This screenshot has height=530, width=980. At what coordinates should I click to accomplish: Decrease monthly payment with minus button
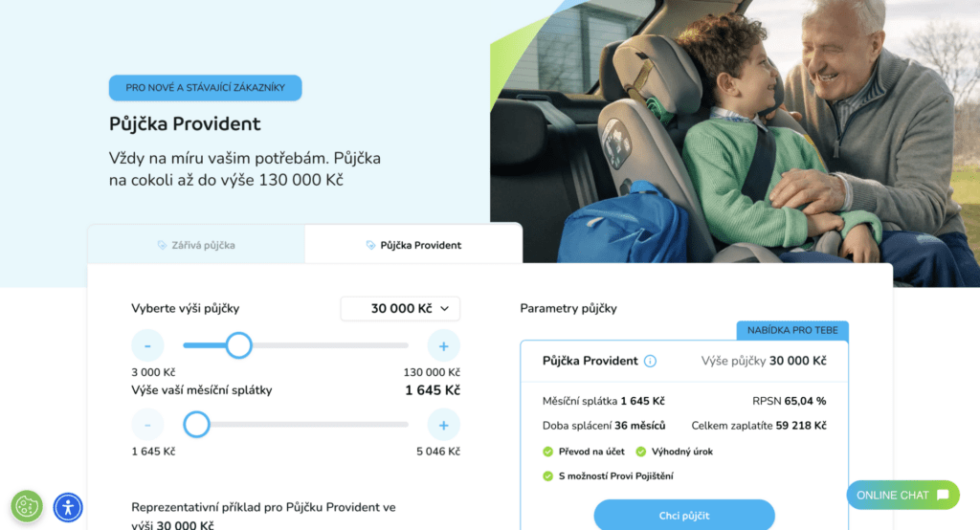(147, 425)
